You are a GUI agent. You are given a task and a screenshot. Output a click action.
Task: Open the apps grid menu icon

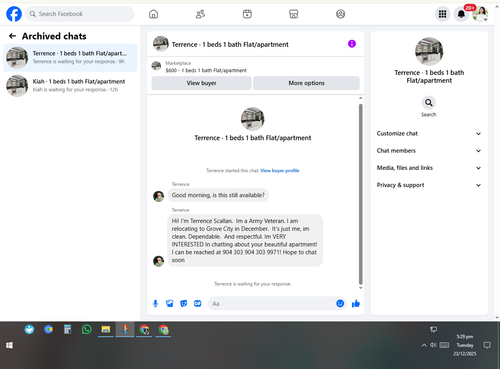pyautogui.click(x=442, y=14)
